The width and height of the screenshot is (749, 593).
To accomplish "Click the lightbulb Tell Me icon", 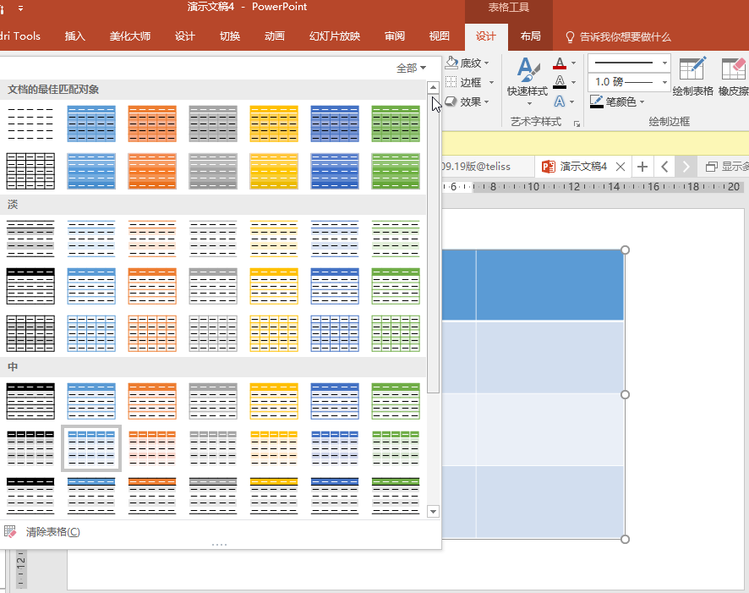I will 569,37.
